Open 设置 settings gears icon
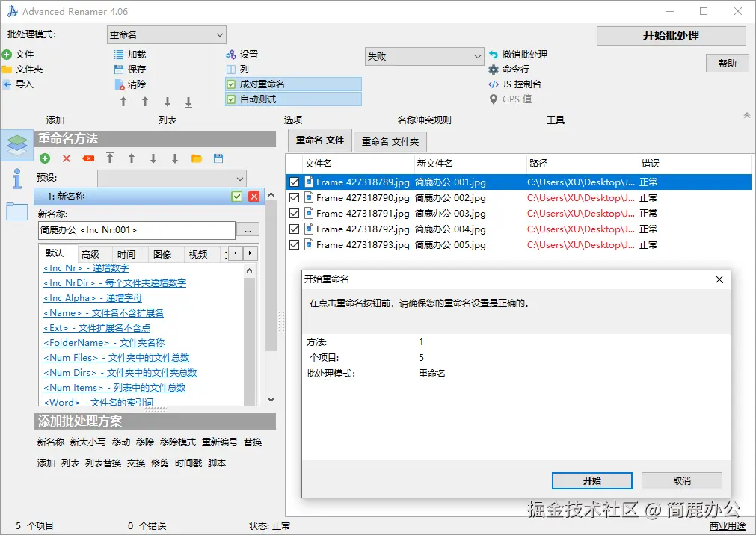The height and width of the screenshot is (535, 756). pos(231,55)
